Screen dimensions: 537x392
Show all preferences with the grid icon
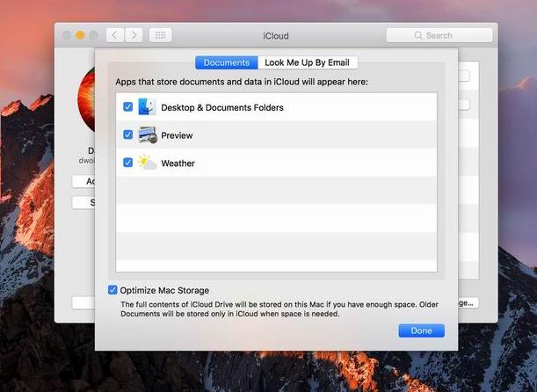click(x=160, y=35)
